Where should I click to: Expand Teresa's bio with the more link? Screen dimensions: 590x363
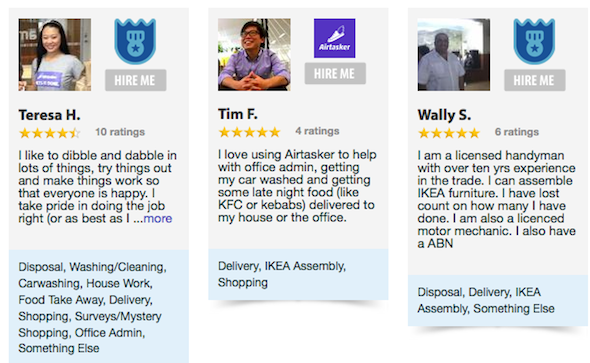click(x=158, y=219)
